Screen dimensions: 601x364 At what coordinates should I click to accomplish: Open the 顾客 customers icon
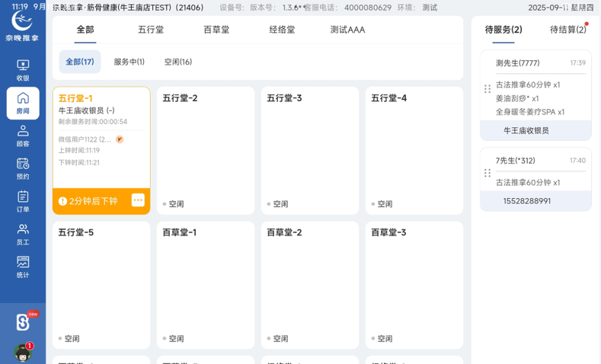pyautogui.click(x=23, y=136)
